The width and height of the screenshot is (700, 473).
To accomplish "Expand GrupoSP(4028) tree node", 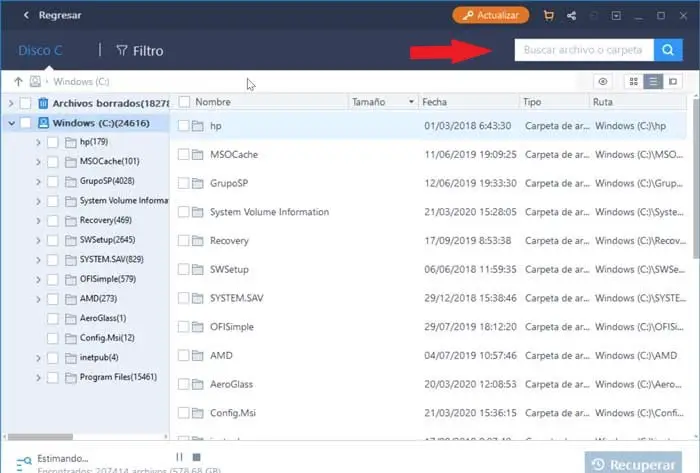I will (38, 182).
